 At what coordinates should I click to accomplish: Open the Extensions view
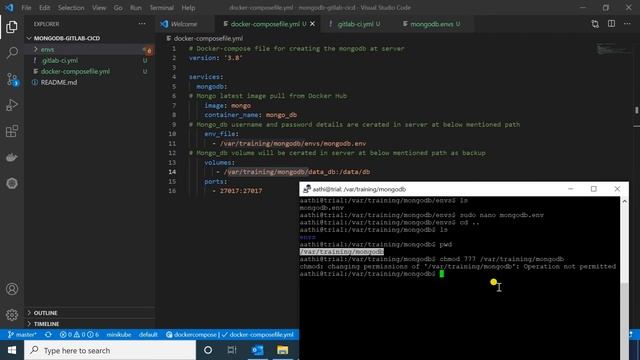12,131
